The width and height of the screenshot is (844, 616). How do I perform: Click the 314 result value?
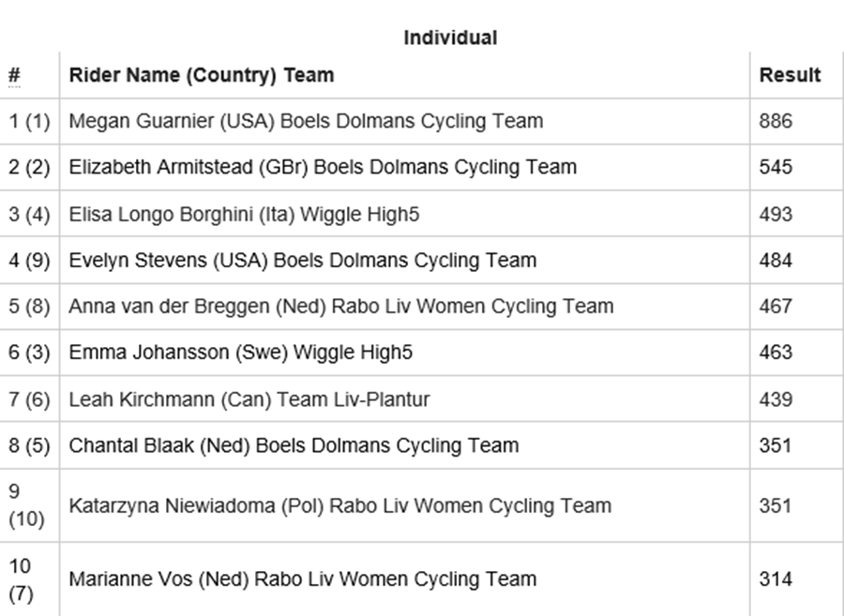pyautogui.click(x=776, y=579)
